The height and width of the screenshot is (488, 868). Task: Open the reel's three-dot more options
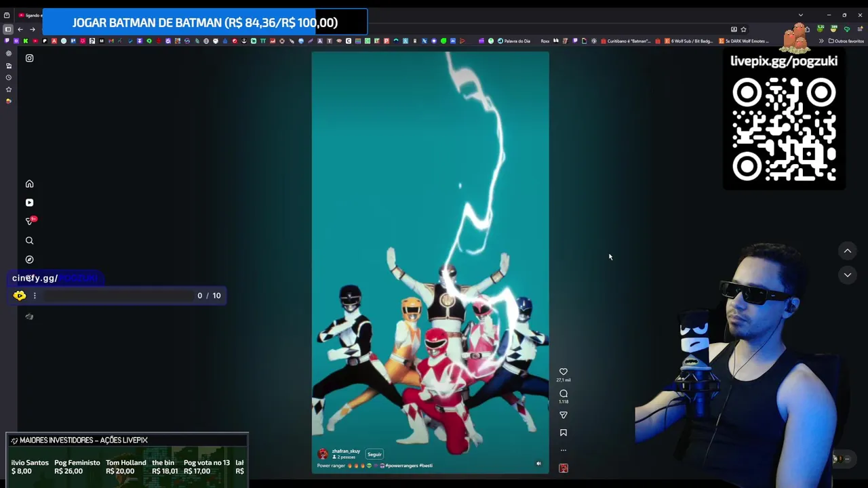564,450
